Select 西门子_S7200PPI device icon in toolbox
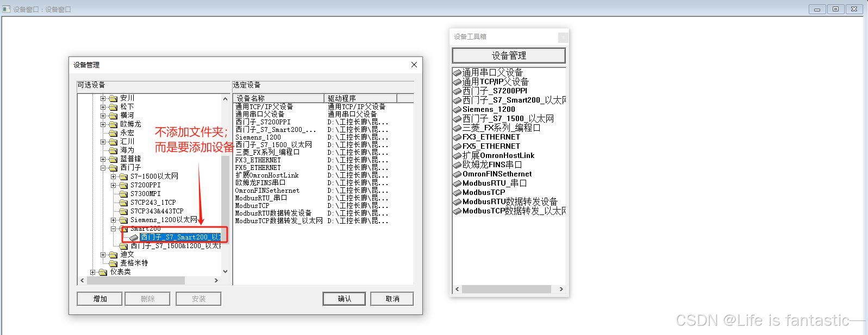 (457, 91)
